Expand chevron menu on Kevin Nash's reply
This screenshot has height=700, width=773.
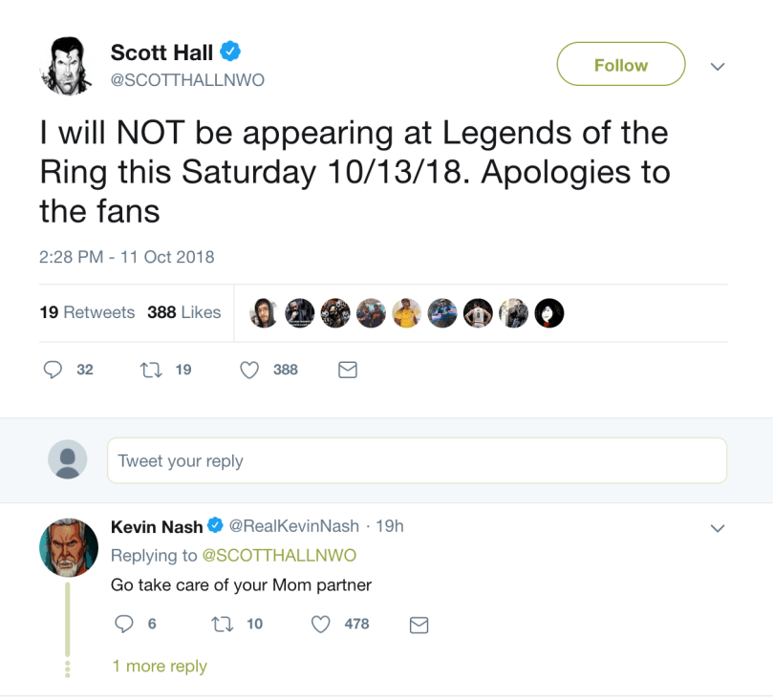pos(718,528)
